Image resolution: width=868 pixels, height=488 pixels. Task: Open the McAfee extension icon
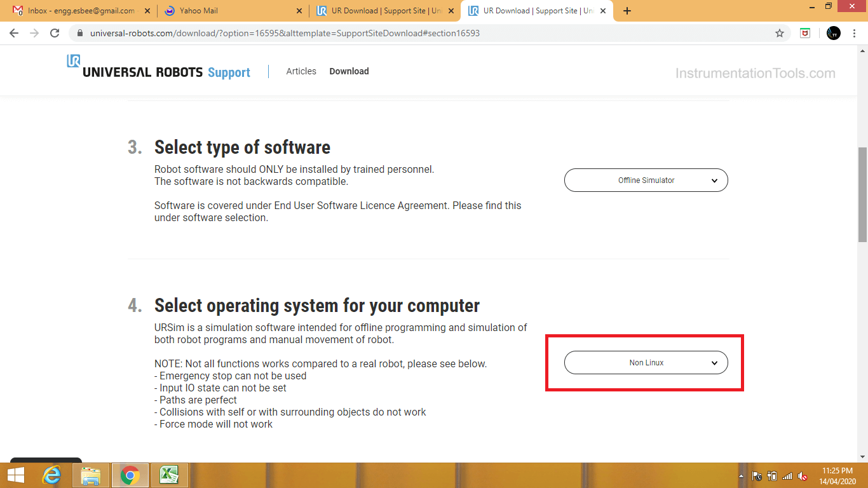point(805,33)
